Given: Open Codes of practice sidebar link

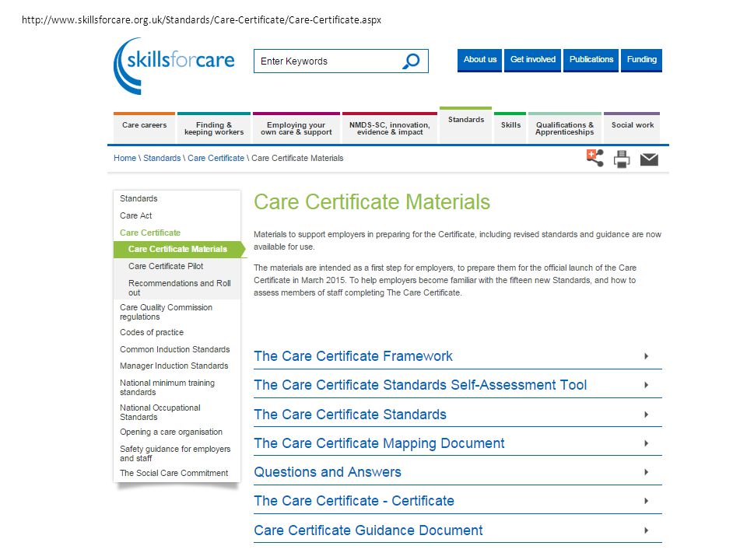Looking at the screenshot, I should [x=152, y=332].
